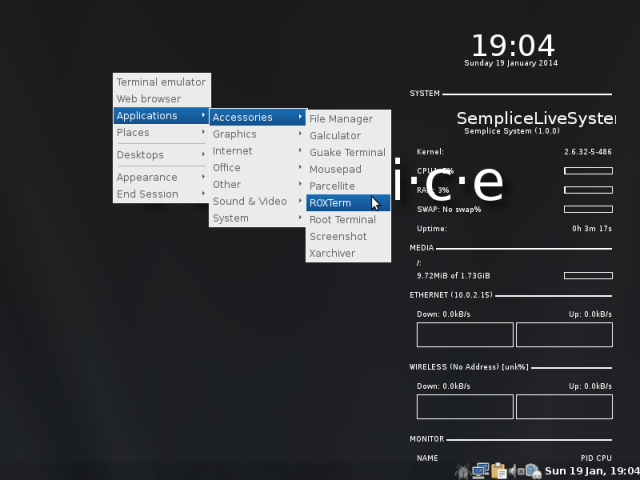Launch the Screenshot tool
This screenshot has width=640, height=480.
pos(348,237)
